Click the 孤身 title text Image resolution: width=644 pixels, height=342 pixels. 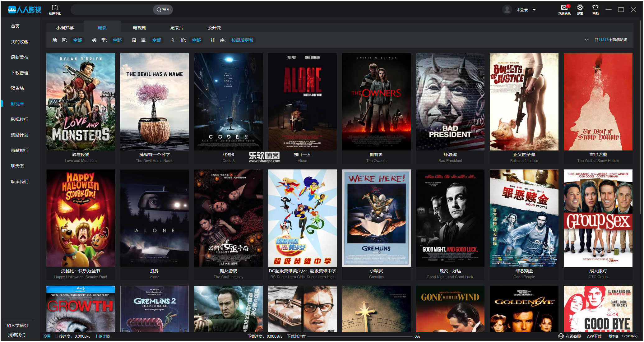[155, 271]
